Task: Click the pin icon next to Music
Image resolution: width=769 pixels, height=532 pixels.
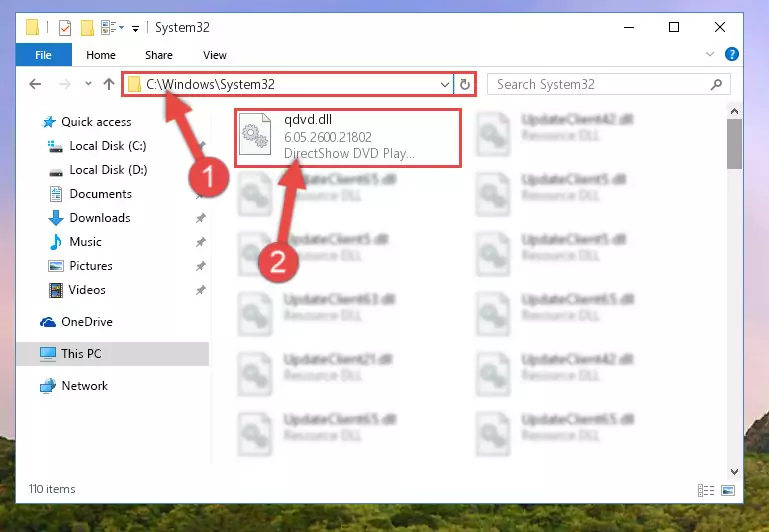Action: [201, 242]
